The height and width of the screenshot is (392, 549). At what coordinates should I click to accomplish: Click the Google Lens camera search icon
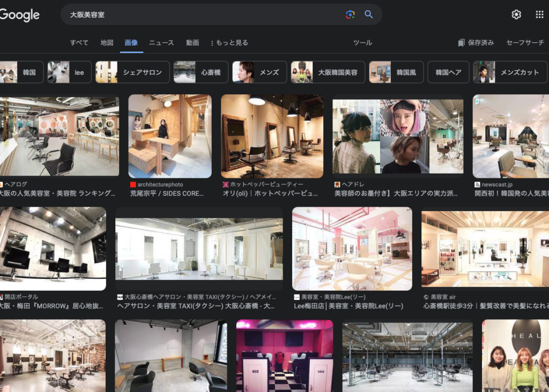pos(350,14)
